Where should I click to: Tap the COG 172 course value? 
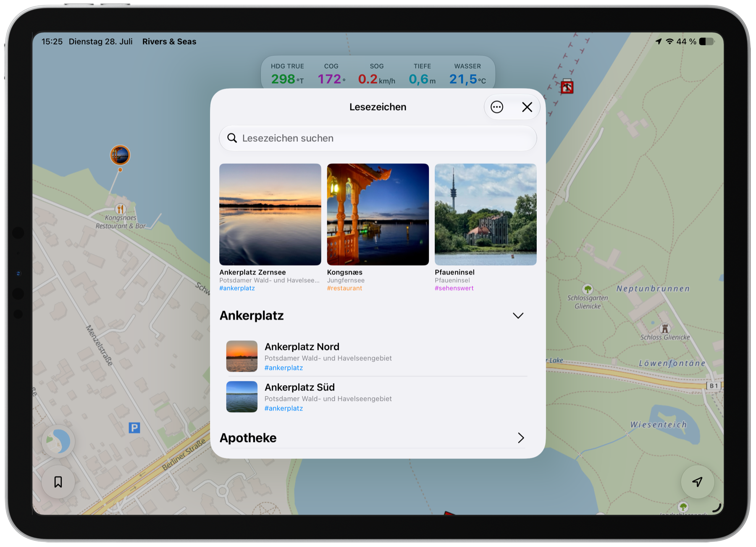point(331,79)
